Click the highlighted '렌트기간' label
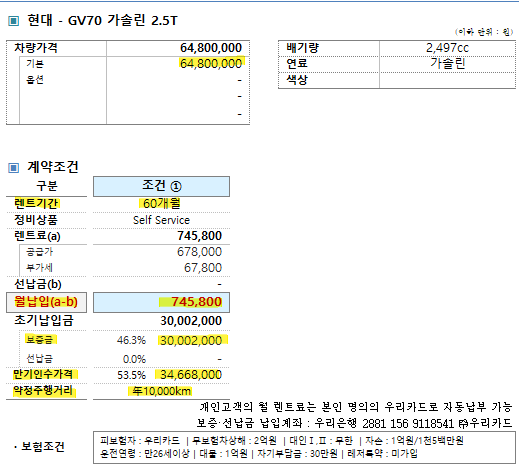Screen dimensions: 520x467 coord(36,203)
